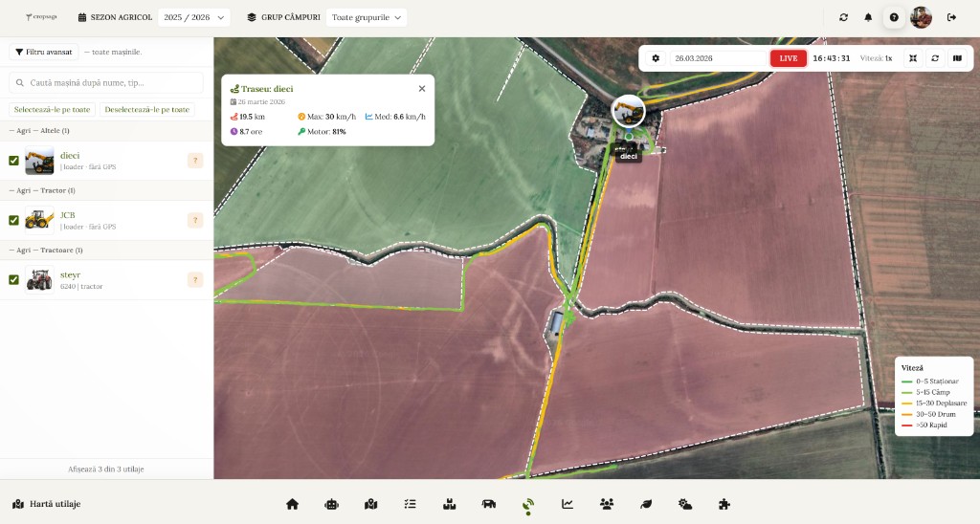Open the leaf crops icon in bottom bar
Image resolution: width=980 pixels, height=524 pixels.
646,504
